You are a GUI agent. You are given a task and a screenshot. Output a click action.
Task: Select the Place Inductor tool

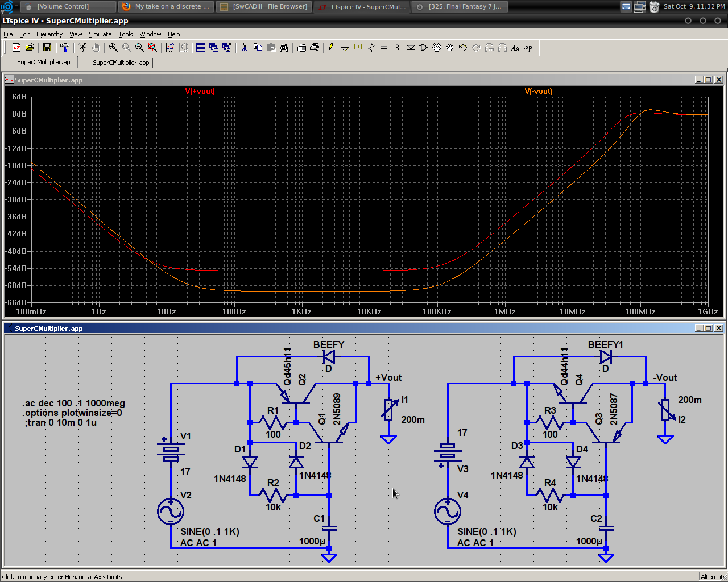coord(397,48)
